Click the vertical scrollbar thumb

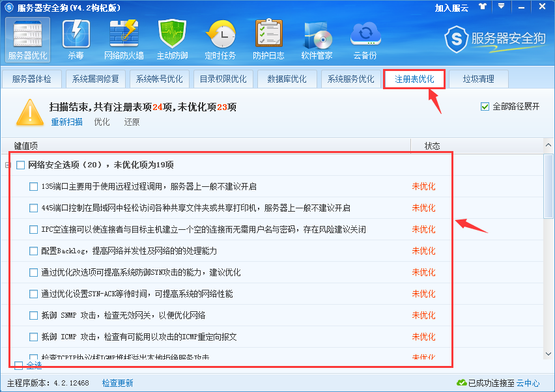click(548, 186)
